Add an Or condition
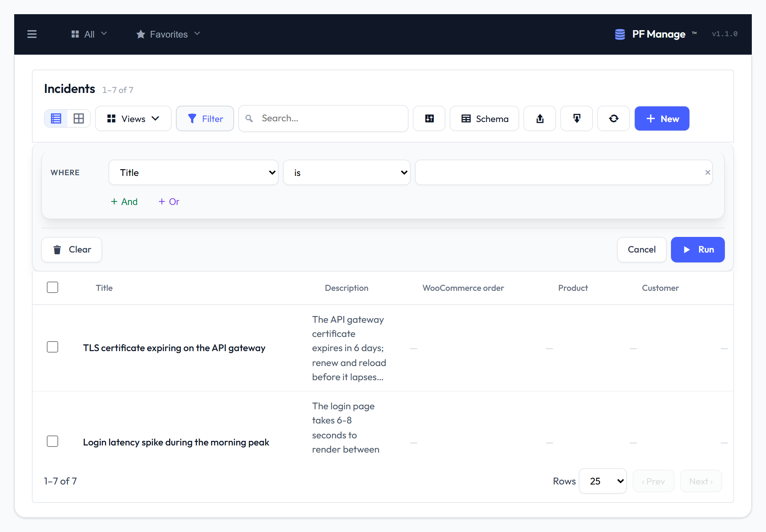 point(169,201)
